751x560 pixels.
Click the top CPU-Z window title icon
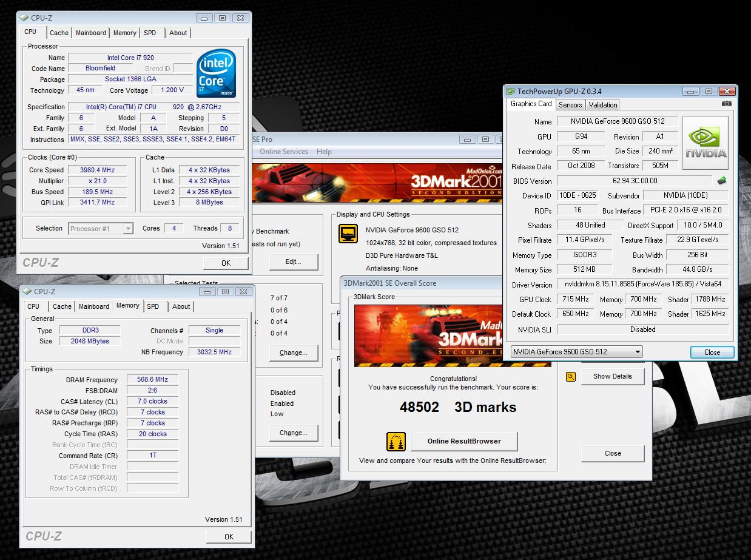(24, 18)
